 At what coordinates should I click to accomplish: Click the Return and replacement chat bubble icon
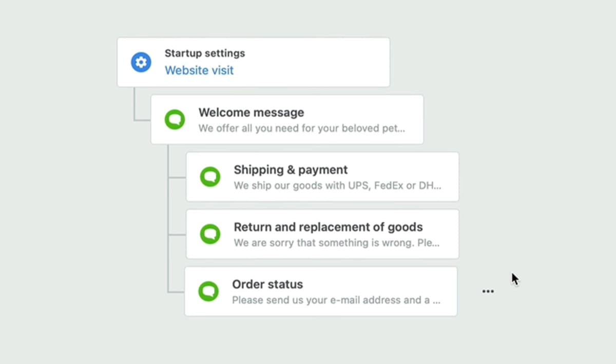210,234
